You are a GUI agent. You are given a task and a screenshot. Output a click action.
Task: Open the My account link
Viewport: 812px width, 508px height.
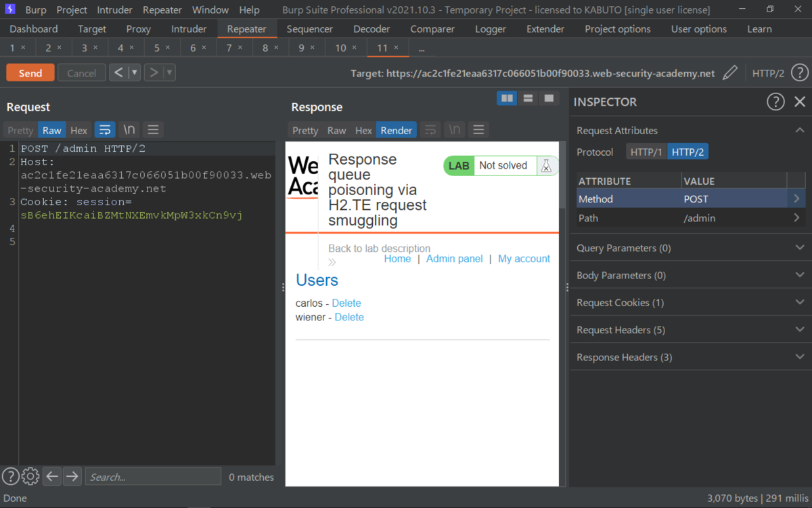[x=524, y=259]
